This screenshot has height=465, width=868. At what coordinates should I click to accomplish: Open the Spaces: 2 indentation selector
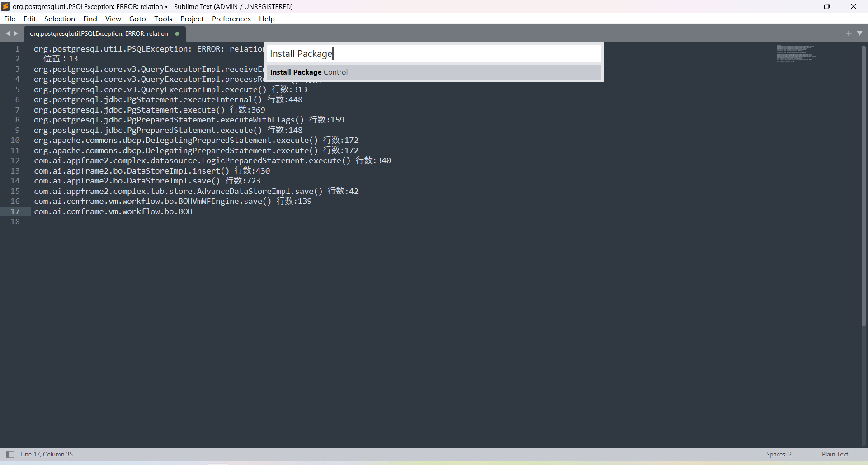(778, 454)
